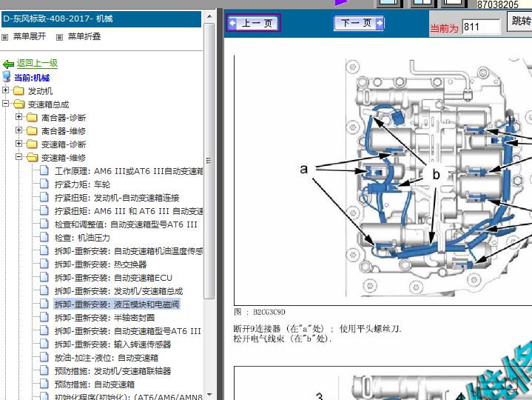Select 变速箱总成 tree label

(x=48, y=104)
